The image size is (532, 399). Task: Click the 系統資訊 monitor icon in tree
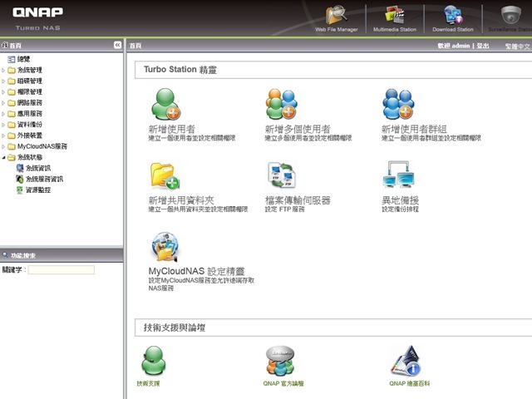pos(20,168)
